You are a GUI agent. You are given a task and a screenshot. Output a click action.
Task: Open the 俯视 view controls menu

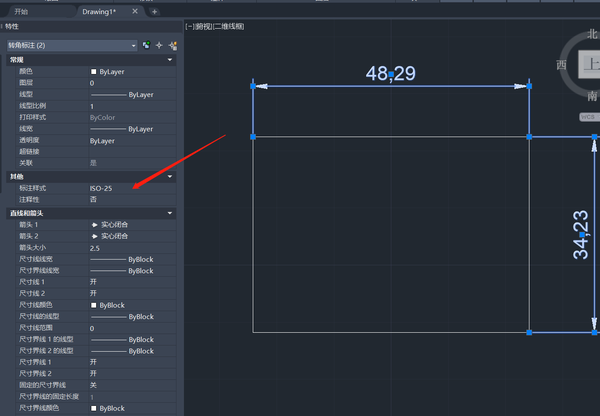point(203,26)
